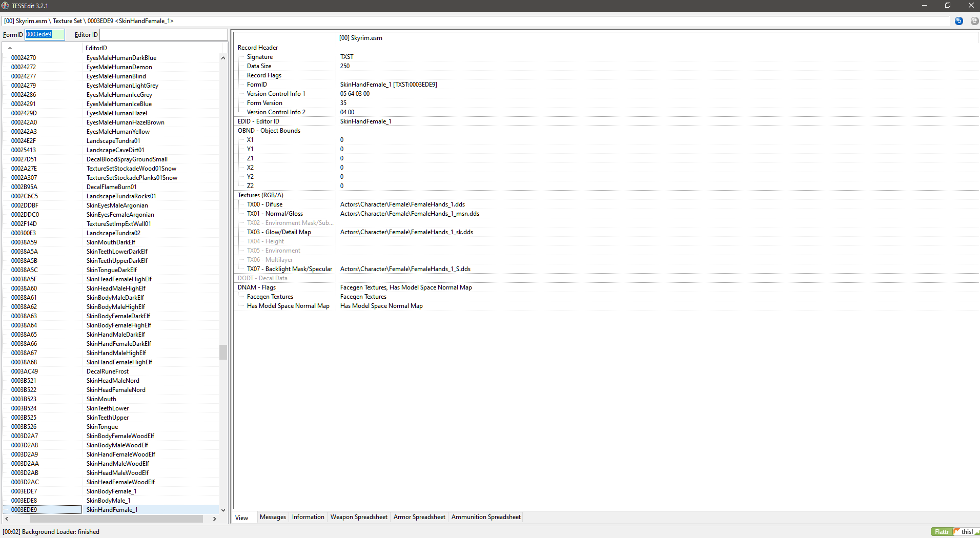Switch to the View tab
Viewport: 980px width, 538px height.
pyautogui.click(x=241, y=518)
